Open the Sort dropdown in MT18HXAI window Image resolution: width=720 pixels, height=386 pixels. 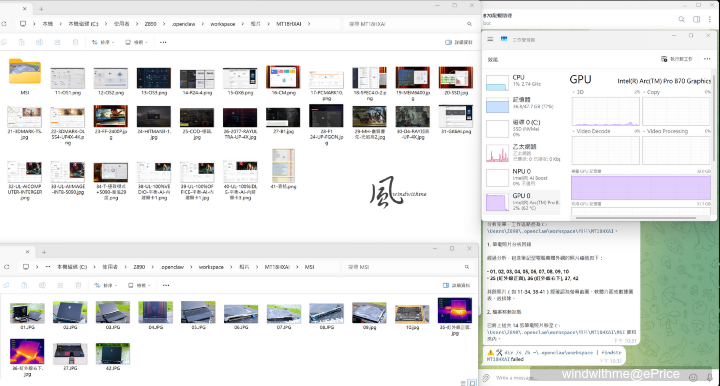point(103,42)
